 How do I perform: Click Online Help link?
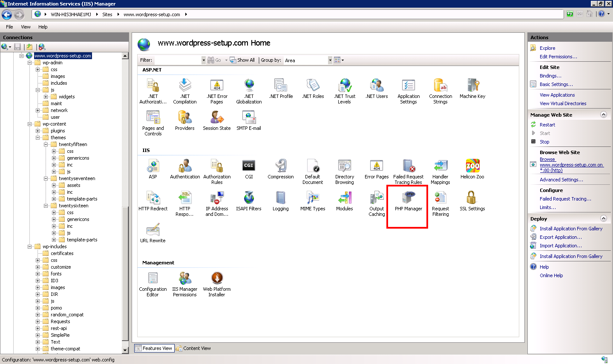pos(551,275)
